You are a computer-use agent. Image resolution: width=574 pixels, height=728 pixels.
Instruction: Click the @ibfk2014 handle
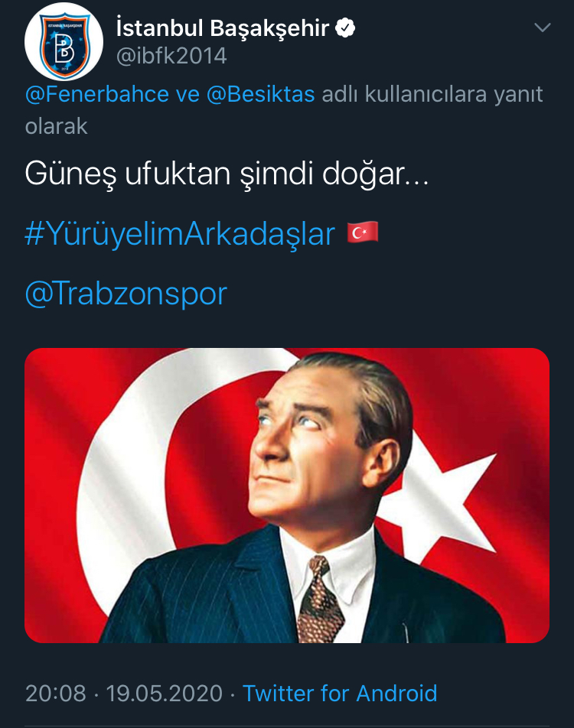tap(171, 56)
